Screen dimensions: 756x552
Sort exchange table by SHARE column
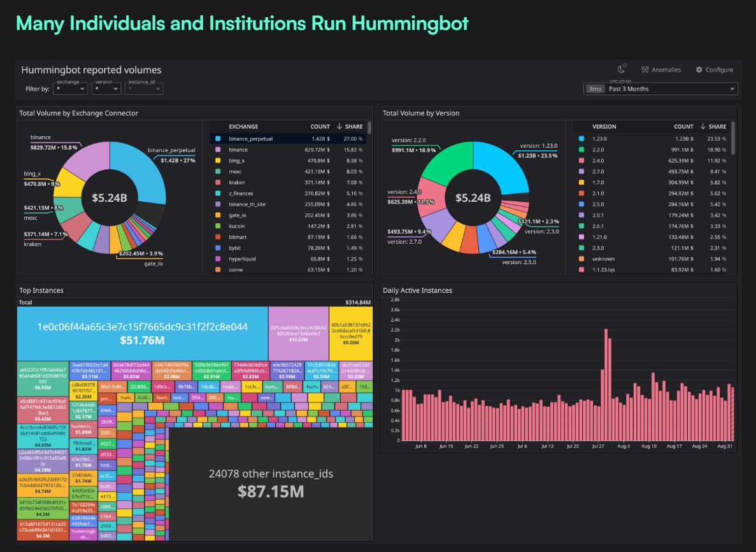pyautogui.click(x=353, y=127)
